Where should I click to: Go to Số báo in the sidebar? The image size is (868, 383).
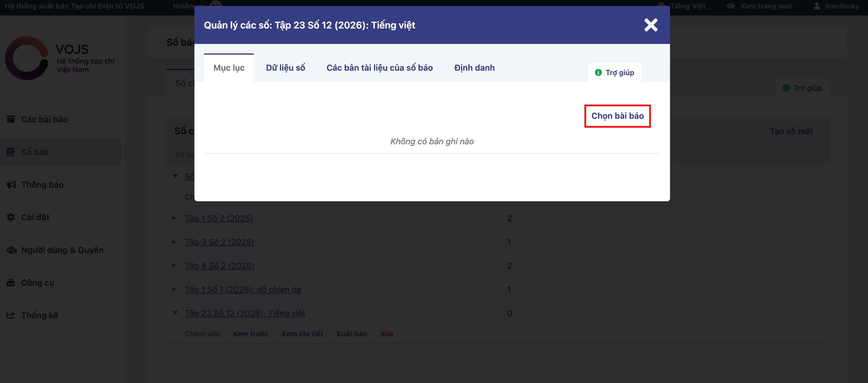(x=35, y=152)
